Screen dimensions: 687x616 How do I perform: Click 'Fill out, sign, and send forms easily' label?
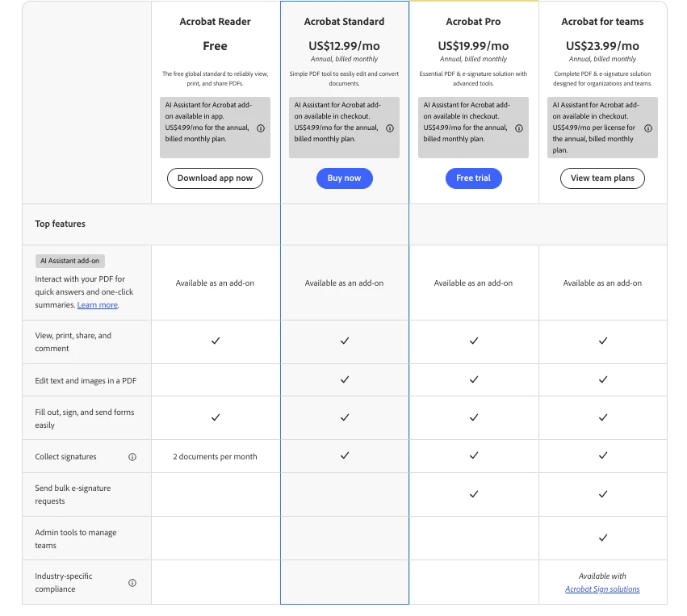click(85, 418)
